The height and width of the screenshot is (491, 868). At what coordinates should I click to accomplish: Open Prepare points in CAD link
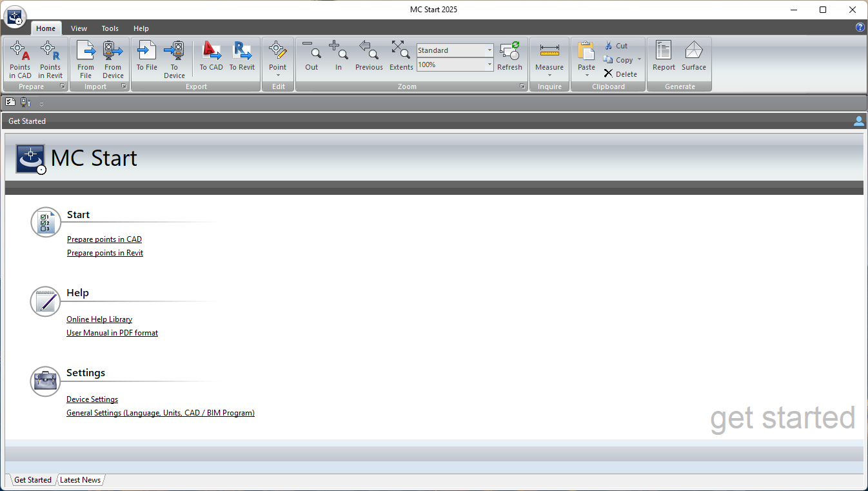coord(104,239)
